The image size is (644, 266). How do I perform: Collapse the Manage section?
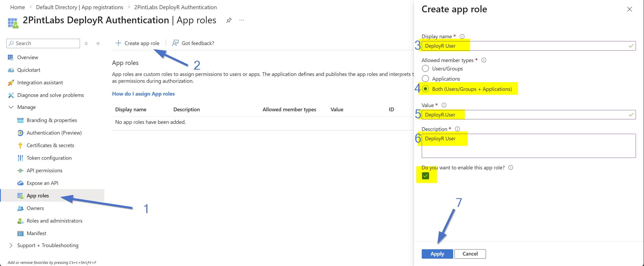11,107
